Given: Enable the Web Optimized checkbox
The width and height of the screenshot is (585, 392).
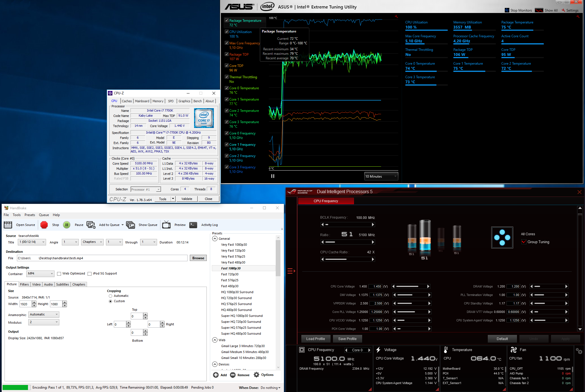Looking at the screenshot, I should tap(59, 274).
